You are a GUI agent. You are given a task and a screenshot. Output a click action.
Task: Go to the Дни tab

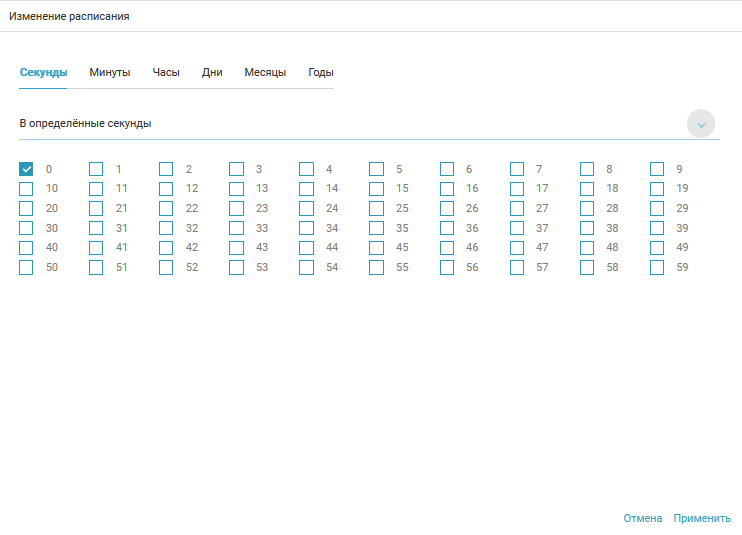tap(212, 72)
